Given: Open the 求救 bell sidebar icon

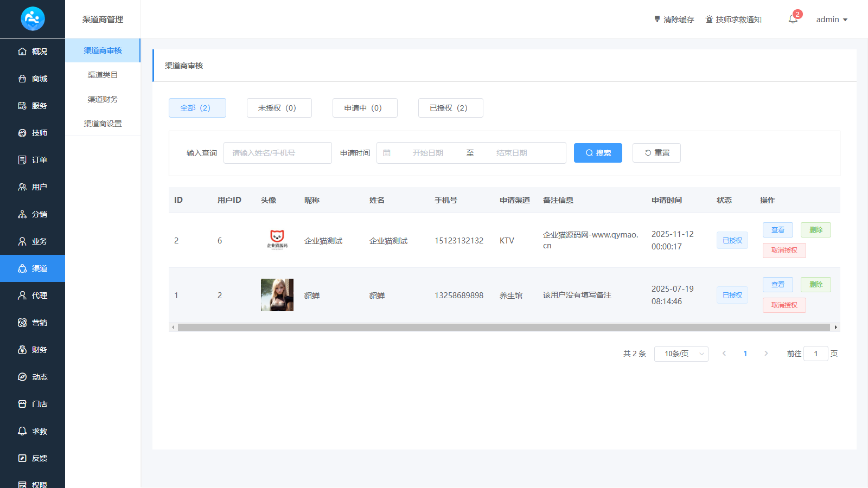Looking at the screenshot, I should tap(22, 431).
